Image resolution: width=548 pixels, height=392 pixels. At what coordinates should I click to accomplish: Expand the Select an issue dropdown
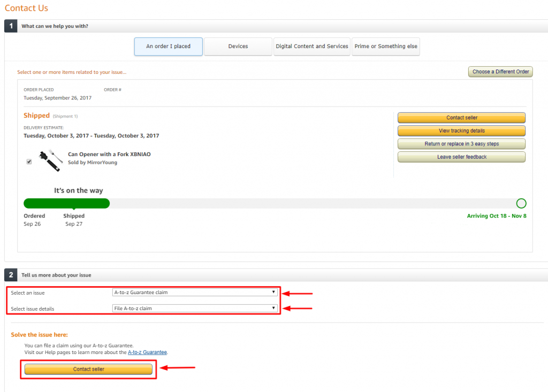click(195, 293)
